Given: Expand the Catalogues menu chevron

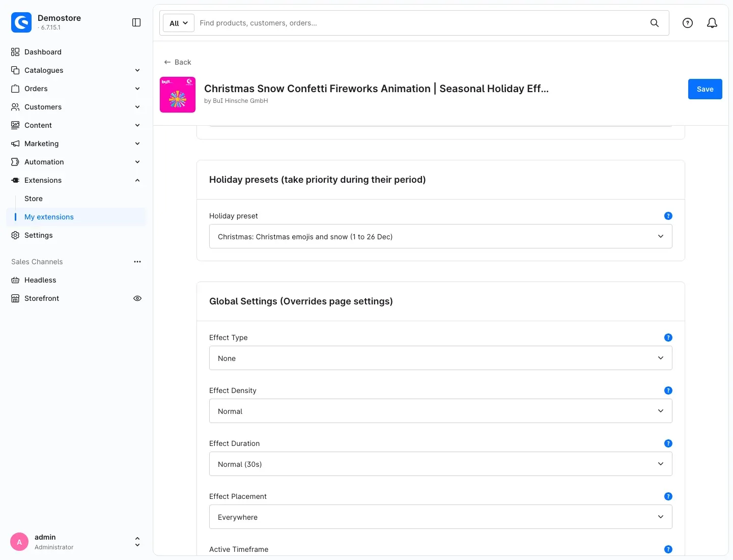Looking at the screenshot, I should click(137, 70).
